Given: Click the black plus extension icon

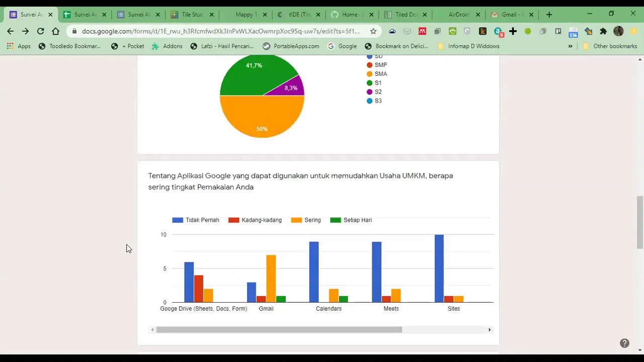Looking at the screenshot, I should pos(513,31).
